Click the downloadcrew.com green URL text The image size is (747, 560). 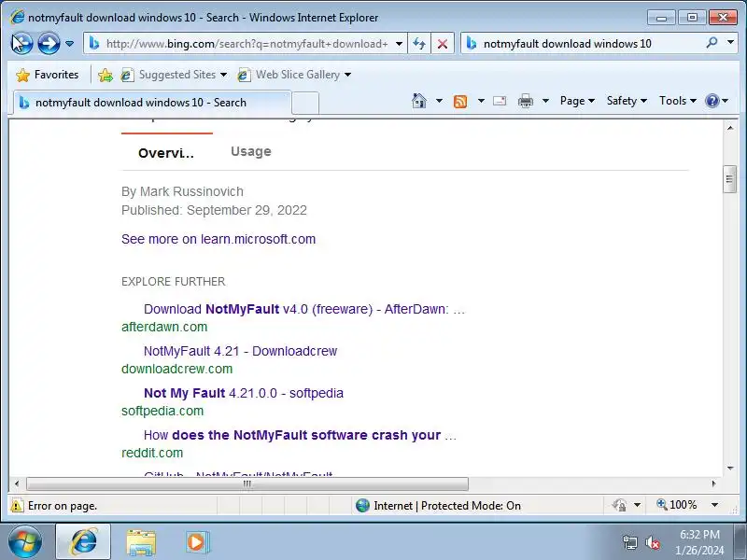click(x=176, y=369)
